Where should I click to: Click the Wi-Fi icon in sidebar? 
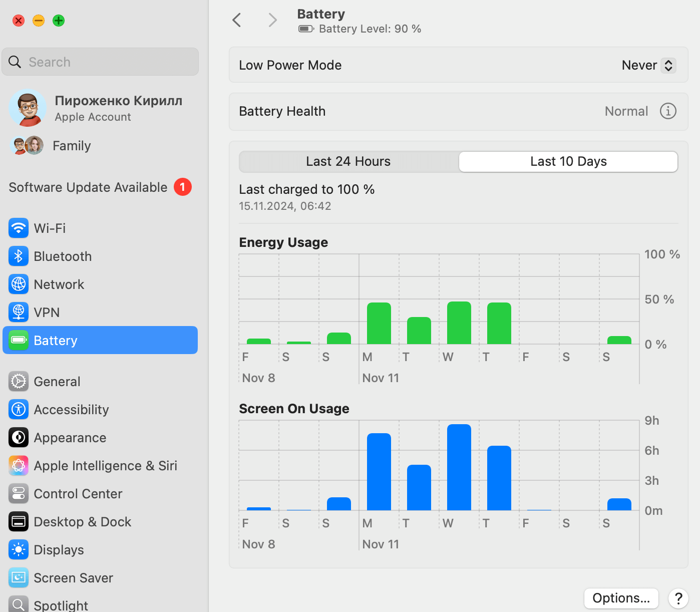click(19, 228)
